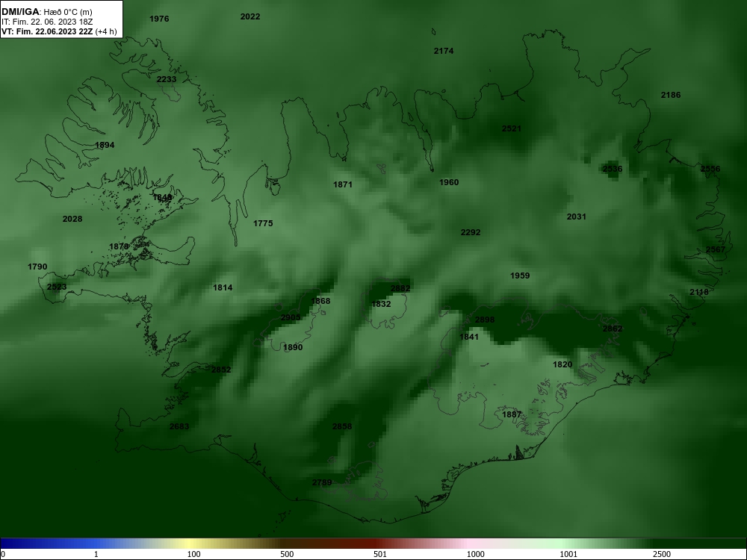This screenshot has width=747, height=560.
Task: Click the map value 1868
Action: coord(320,301)
